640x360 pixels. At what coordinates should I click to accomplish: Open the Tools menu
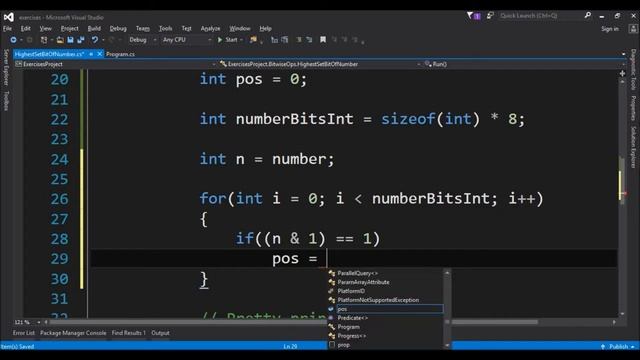[x=165, y=29]
